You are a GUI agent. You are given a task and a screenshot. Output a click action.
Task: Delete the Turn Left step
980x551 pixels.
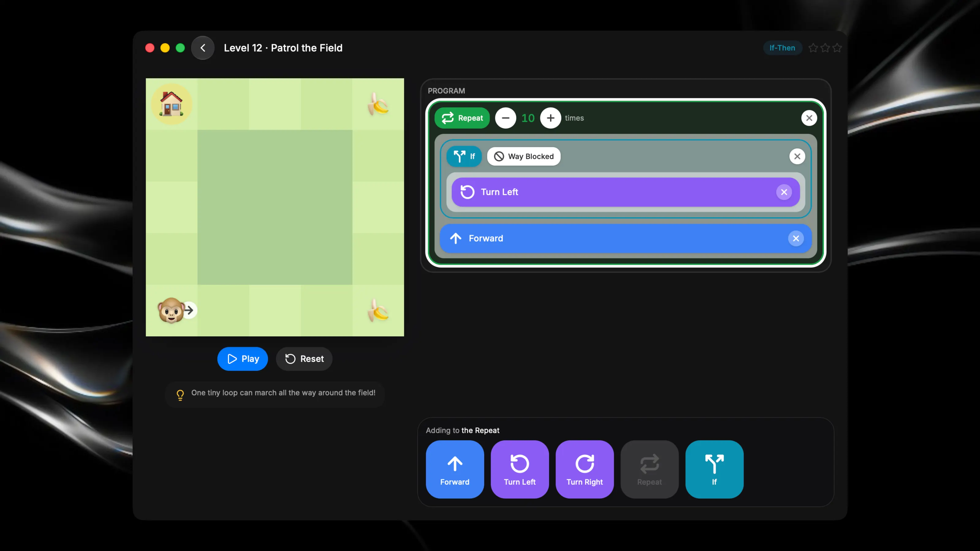(x=784, y=192)
